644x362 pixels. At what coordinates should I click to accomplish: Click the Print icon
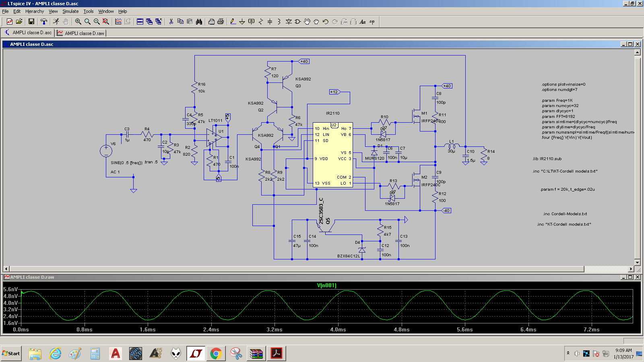click(x=221, y=22)
